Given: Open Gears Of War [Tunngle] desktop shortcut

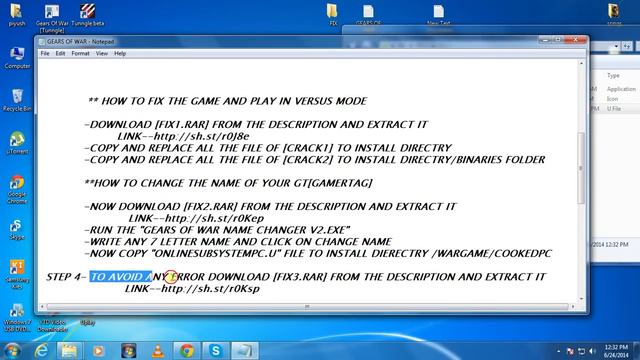Looking at the screenshot, I should tap(52, 18).
